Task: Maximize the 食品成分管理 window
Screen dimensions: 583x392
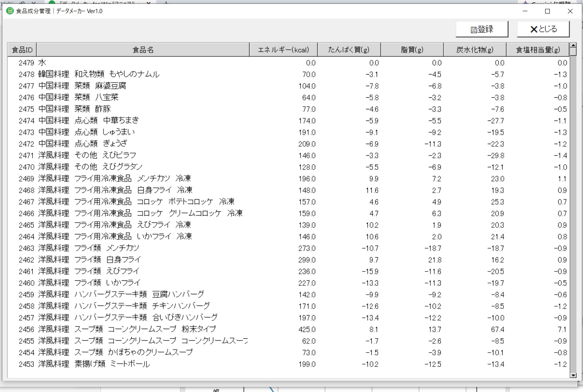Action: click(547, 11)
